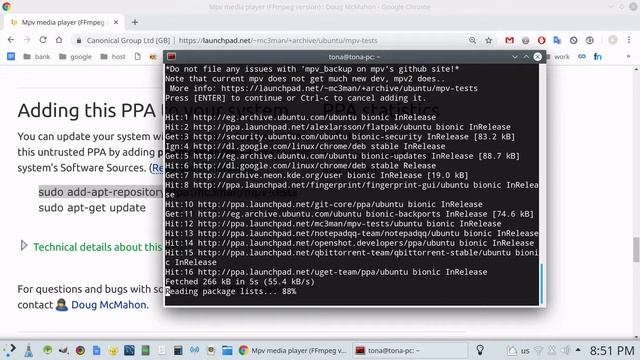Screen dimensions: 640x360
Task: Click the Chrome profile avatar
Action: pyautogui.click(x=613, y=40)
